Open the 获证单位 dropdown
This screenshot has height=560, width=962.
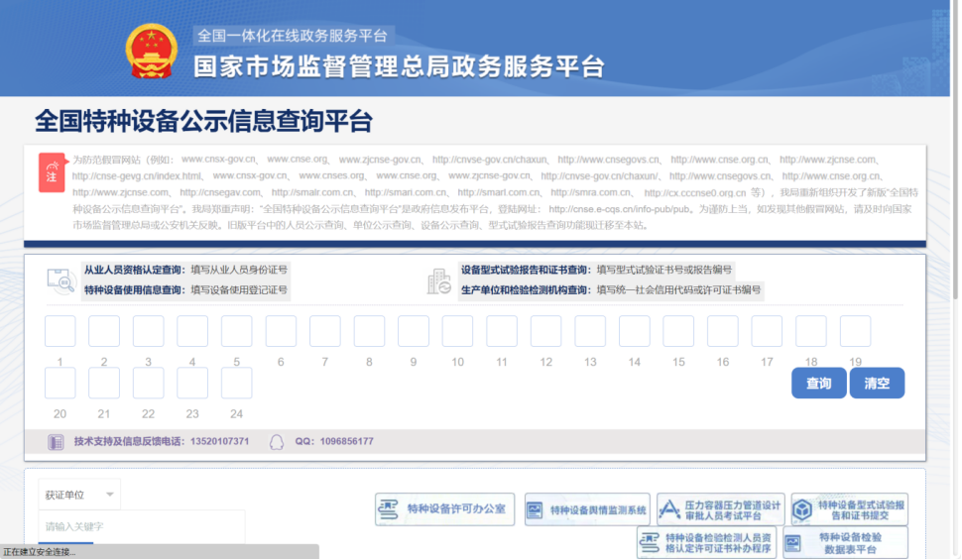pyautogui.click(x=79, y=495)
